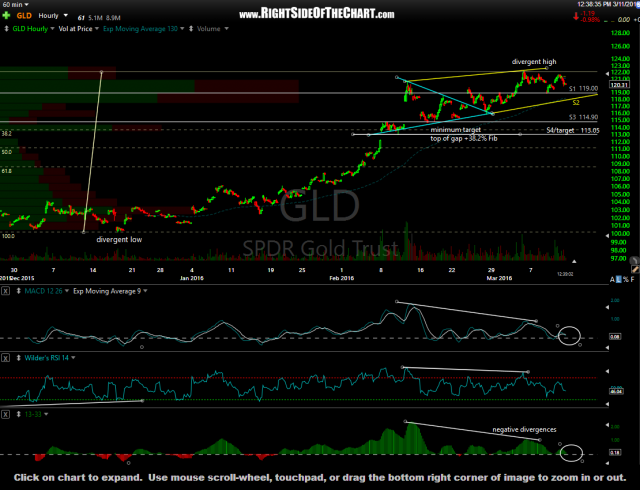The height and width of the screenshot is (490, 640).
Task: Click the up-down arrows beside 13-33
Action: [18, 414]
